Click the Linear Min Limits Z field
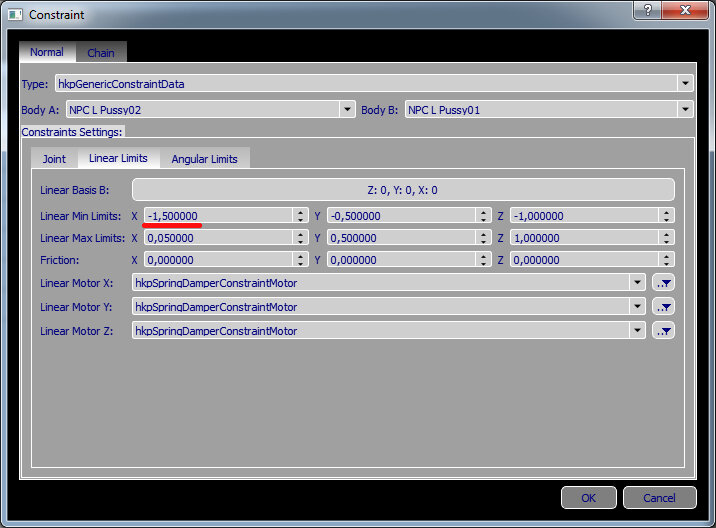This screenshot has width=716, height=528. point(583,216)
